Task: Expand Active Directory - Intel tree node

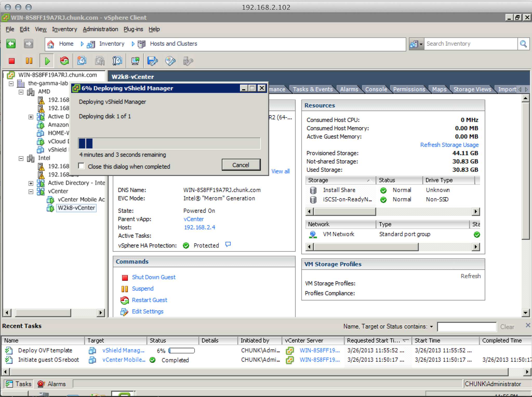Action: click(31, 183)
